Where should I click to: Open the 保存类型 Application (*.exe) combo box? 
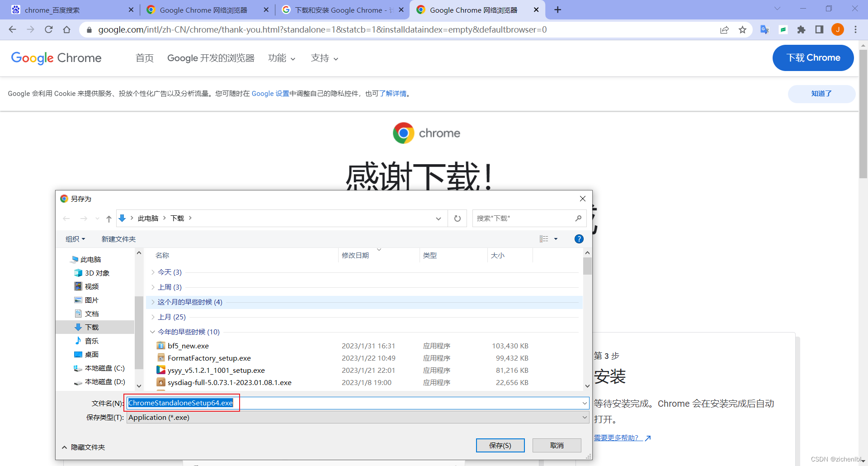click(x=358, y=418)
